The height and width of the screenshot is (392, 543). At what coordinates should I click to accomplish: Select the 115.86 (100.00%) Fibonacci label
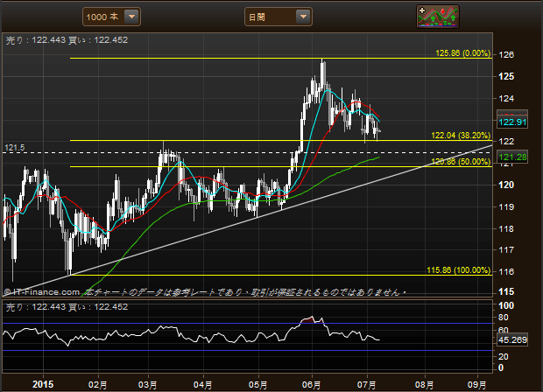(x=459, y=270)
